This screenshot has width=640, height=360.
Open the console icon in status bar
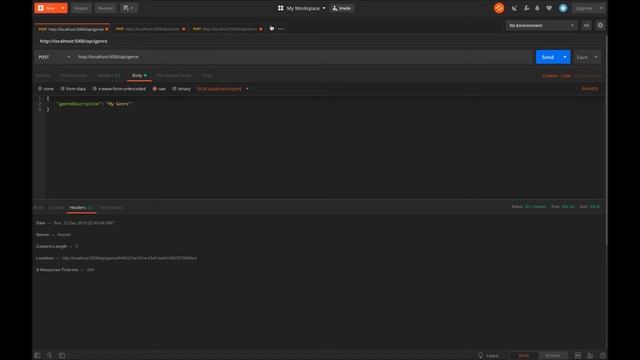(x=62, y=356)
